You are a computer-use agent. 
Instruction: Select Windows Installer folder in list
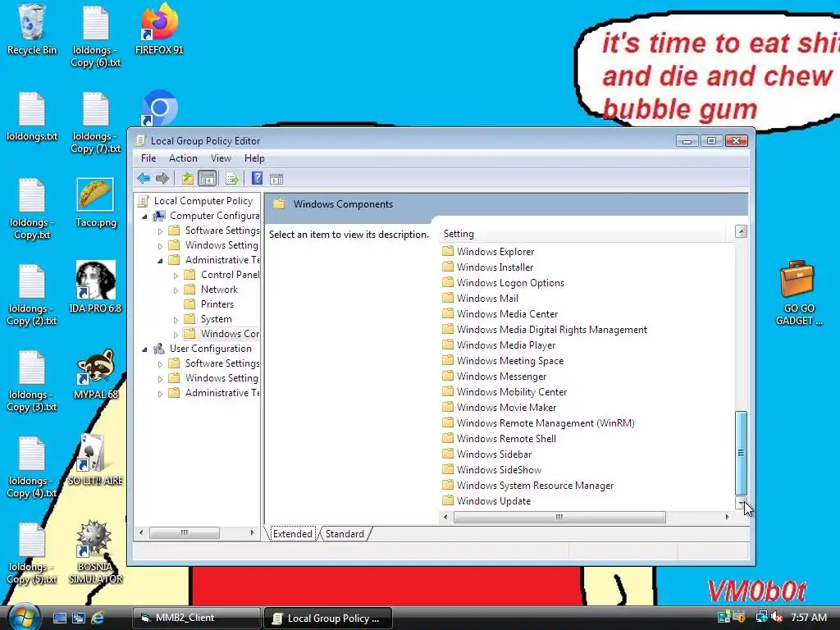488,267
